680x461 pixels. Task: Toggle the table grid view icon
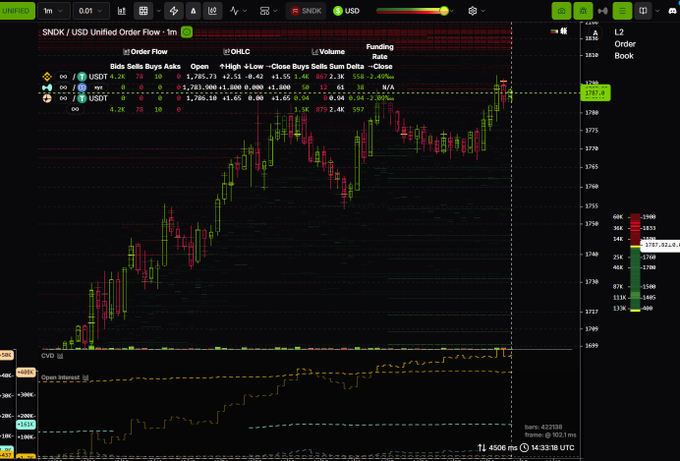(x=144, y=11)
